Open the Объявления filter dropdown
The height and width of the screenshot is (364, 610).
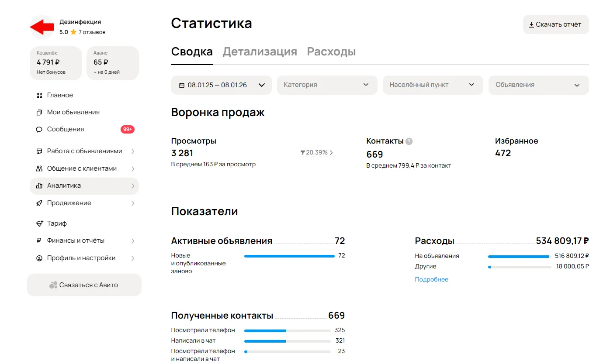[x=539, y=85]
